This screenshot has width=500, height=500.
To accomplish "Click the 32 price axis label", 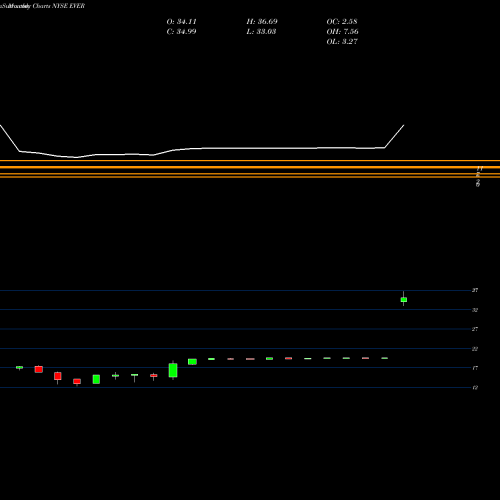I will point(475,310).
